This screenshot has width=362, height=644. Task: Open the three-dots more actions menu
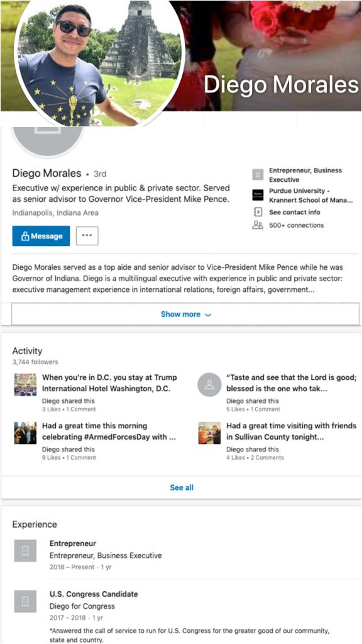pyautogui.click(x=87, y=236)
